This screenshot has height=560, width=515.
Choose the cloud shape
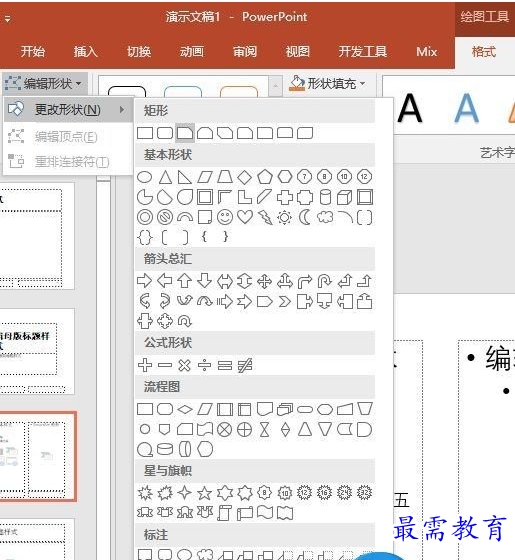(325, 218)
